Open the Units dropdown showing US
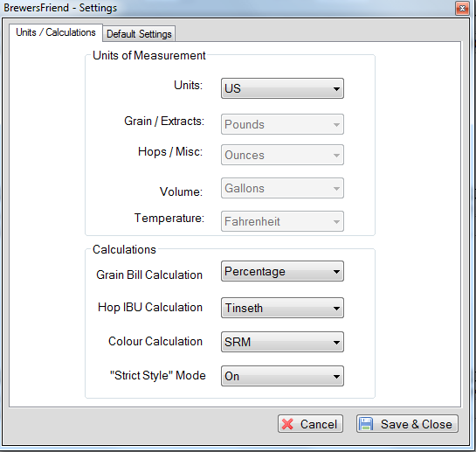This screenshot has width=476, height=452. [x=282, y=88]
